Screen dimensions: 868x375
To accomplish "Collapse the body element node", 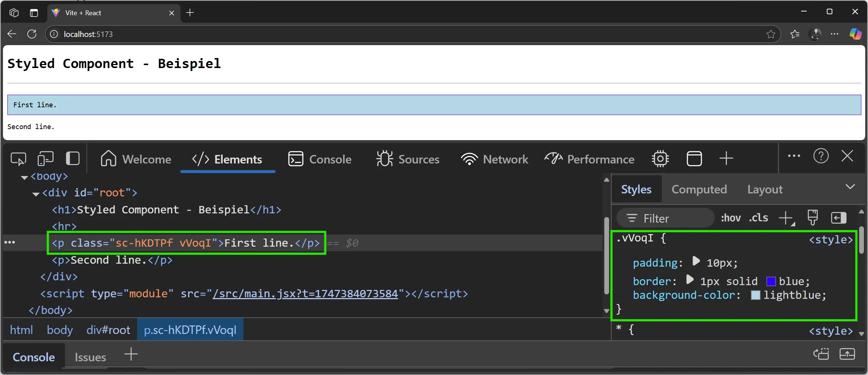I will 24,178.
